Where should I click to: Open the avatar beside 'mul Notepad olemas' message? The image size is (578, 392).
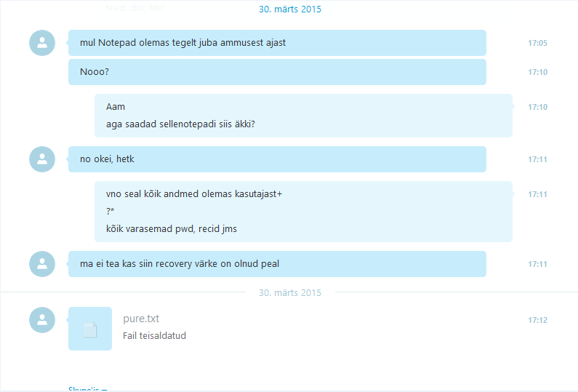pyautogui.click(x=42, y=43)
